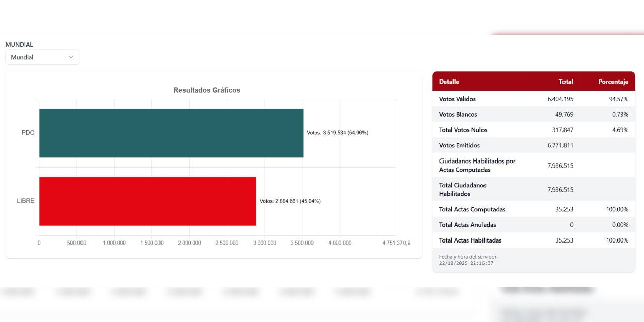Click the LIBRE votes 2.884.661 data label

point(290,201)
